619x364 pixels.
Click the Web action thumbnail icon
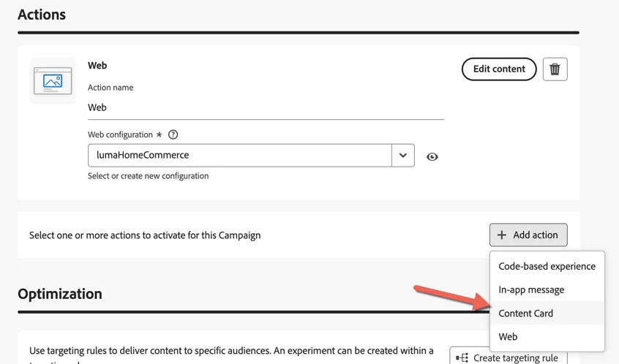[x=53, y=81]
